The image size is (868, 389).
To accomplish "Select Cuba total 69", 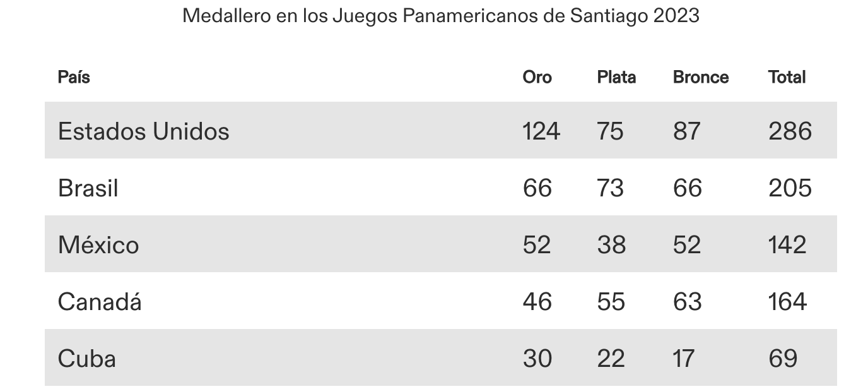I will (x=783, y=358).
